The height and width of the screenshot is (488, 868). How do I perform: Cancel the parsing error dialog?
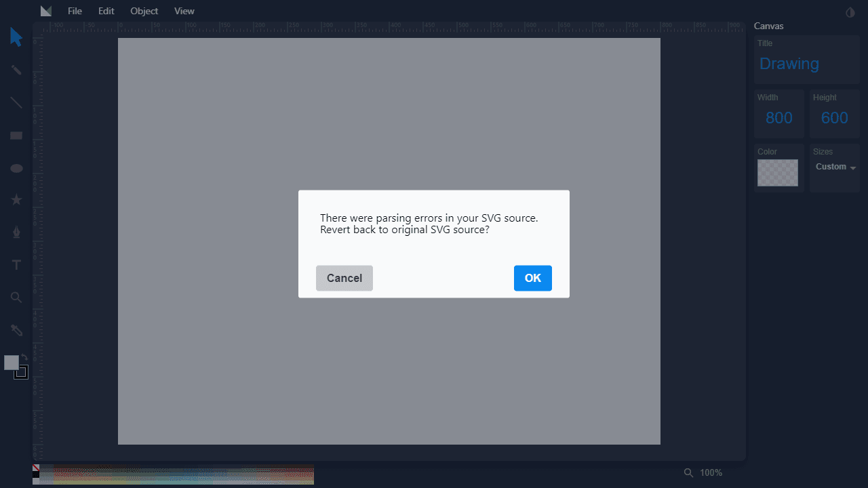344,278
